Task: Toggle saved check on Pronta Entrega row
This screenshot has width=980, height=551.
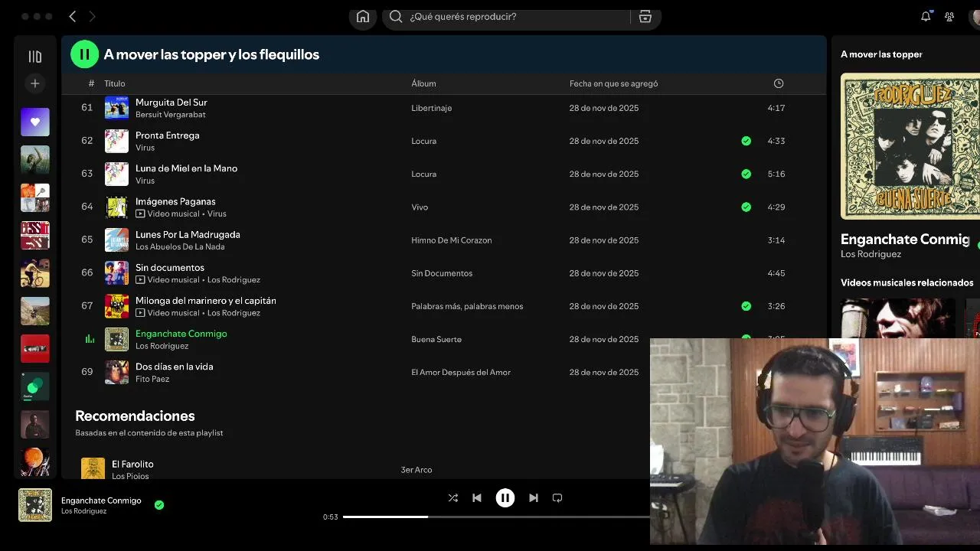Action: coord(746,141)
